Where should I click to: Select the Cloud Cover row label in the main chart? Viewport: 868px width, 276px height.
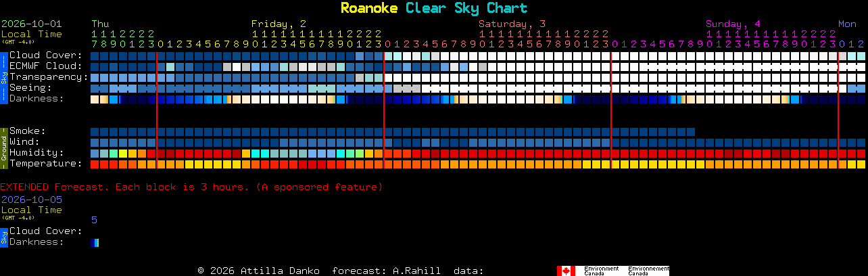click(x=46, y=55)
